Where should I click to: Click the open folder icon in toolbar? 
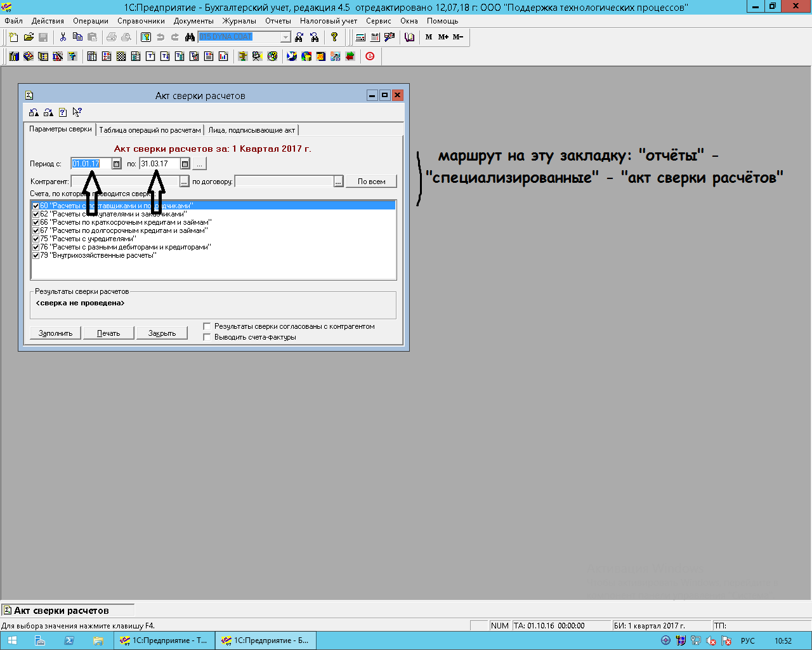tap(29, 37)
